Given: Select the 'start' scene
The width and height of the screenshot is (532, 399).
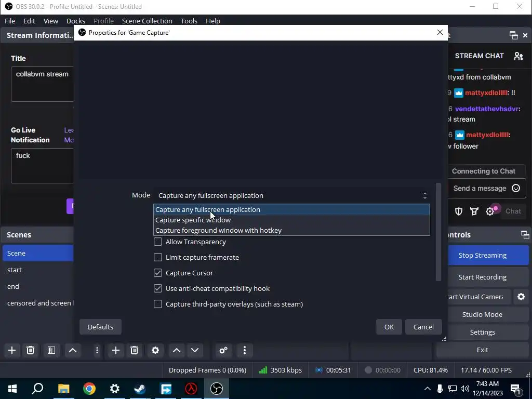Looking at the screenshot, I should (38, 270).
